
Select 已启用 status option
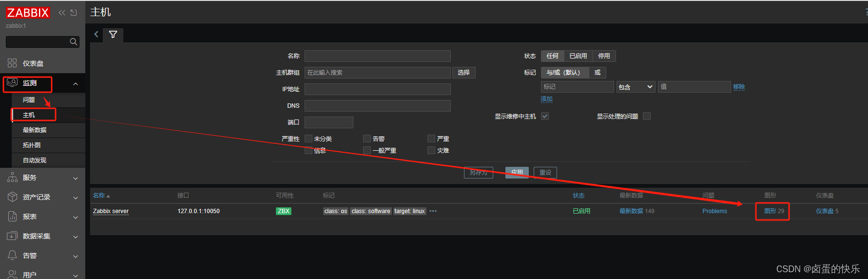(x=578, y=56)
